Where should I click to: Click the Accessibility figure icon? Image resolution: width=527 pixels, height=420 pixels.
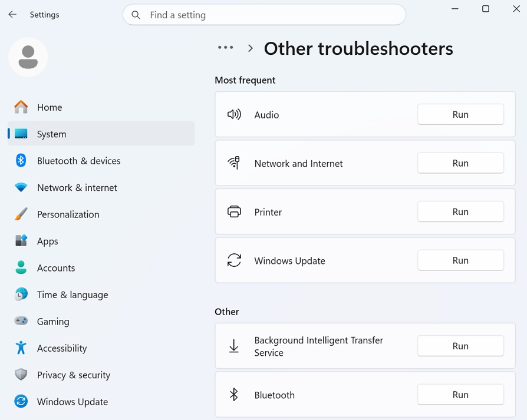(x=21, y=348)
